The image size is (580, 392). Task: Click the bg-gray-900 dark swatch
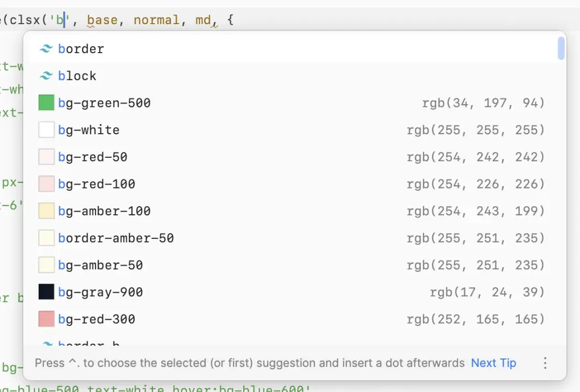(46, 292)
